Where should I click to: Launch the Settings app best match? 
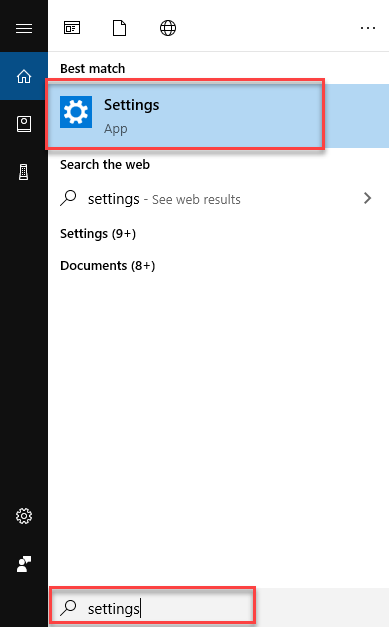pyautogui.click(x=218, y=116)
